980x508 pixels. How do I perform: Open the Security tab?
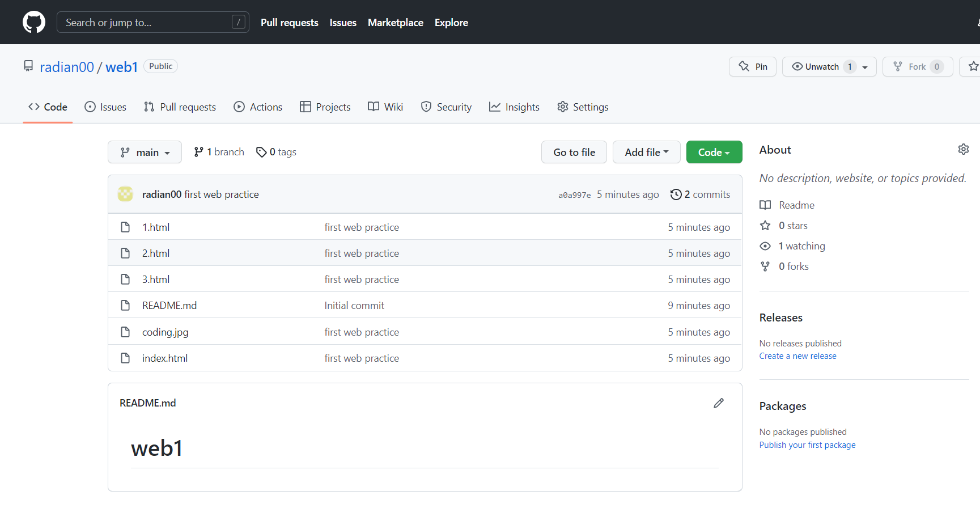pyautogui.click(x=446, y=107)
